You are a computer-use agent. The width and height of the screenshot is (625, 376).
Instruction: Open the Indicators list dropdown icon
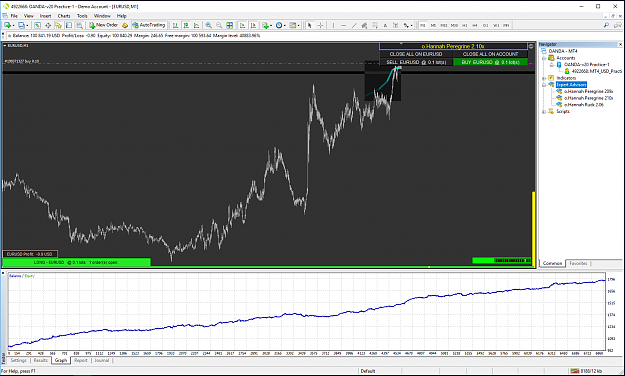tap(267, 25)
